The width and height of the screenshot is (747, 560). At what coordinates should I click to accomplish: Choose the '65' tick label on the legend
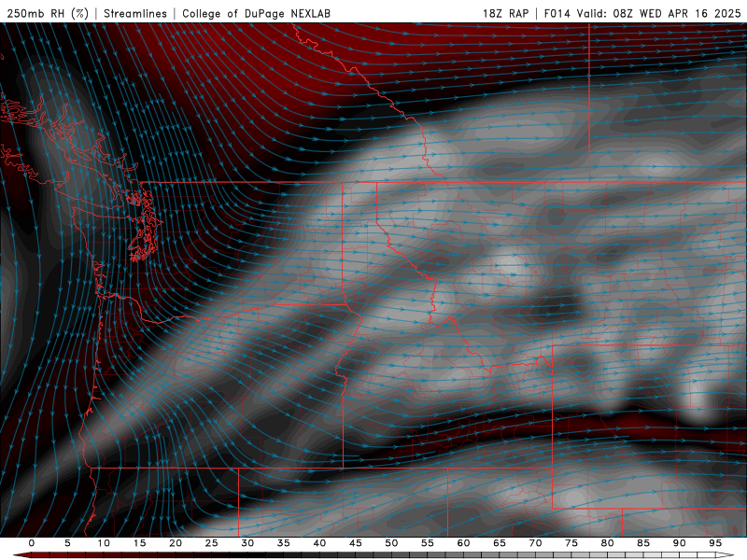500,543
